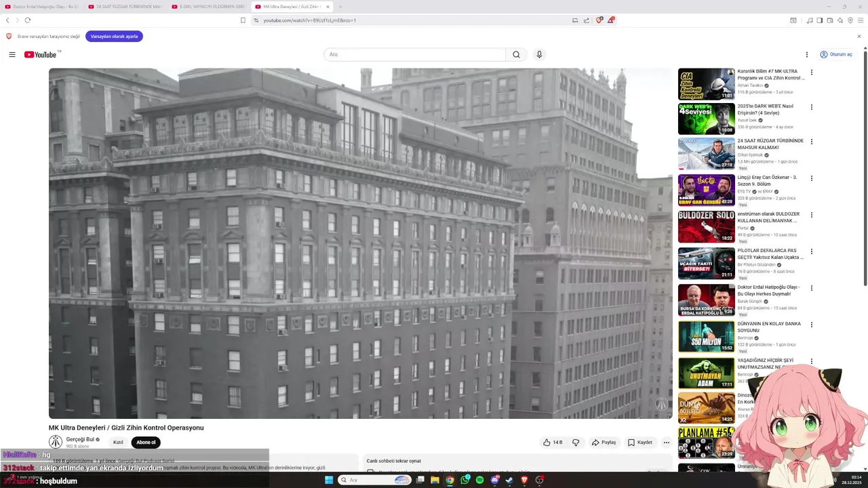Screen dimensions: 868x488
Task: Open options menu for DARK WEB video
Action: click(811, 107)
